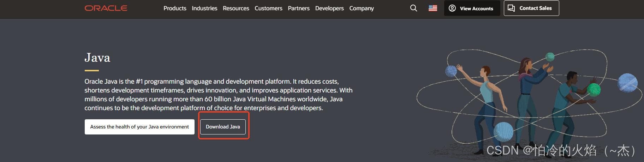Open the Partners menu

[x=299, y=8]
